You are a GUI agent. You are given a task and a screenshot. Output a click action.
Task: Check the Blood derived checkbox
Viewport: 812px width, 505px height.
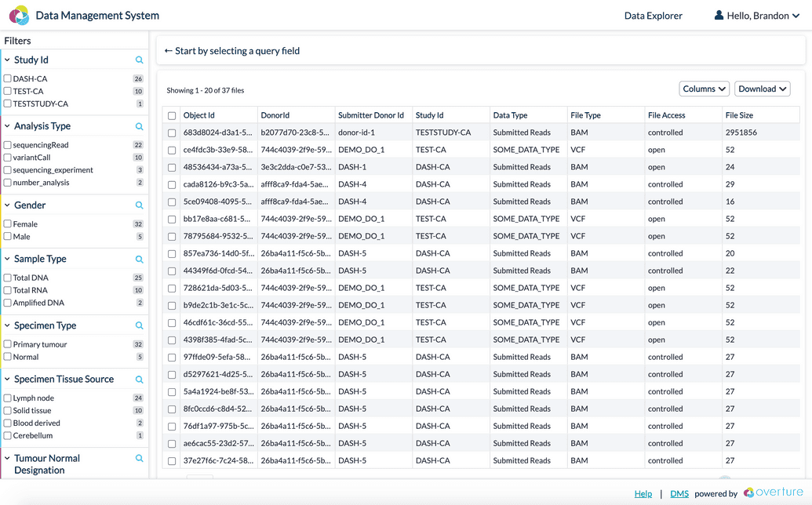(x=8, y=423)
